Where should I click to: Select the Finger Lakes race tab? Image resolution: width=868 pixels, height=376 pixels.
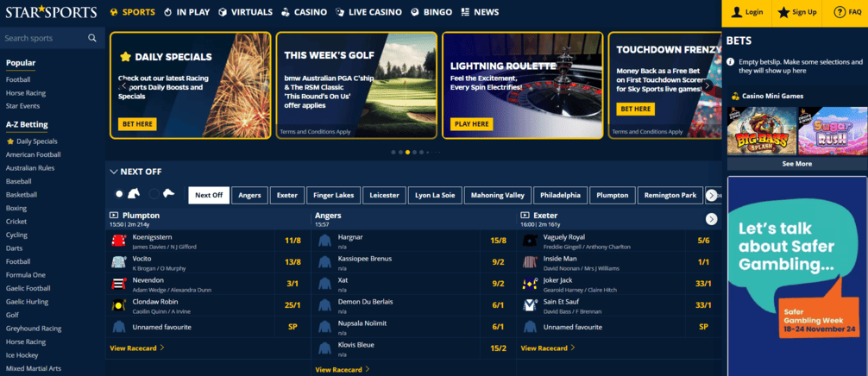(334, 195)
